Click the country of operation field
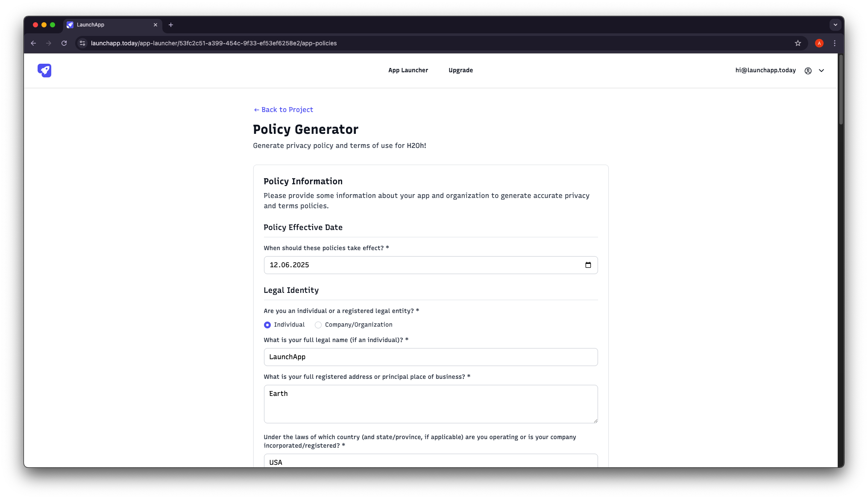The image size is (868, 499). pos(431,461)
